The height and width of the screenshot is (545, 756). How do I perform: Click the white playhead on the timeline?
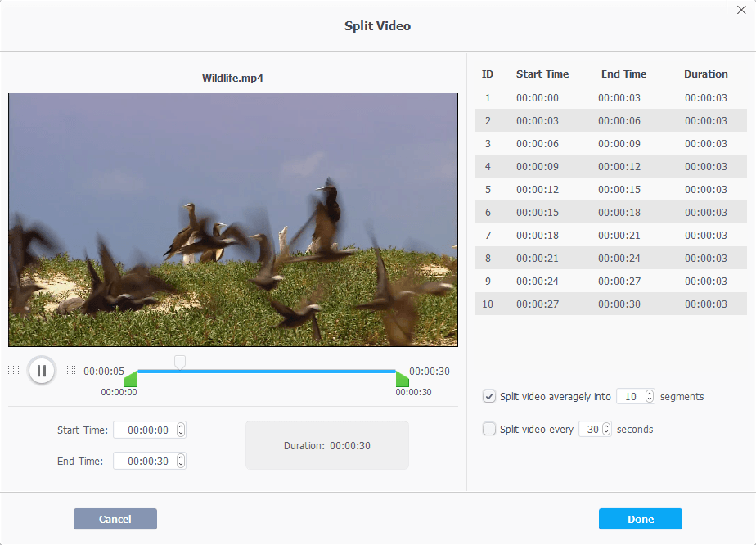click(x=180, y=363)
